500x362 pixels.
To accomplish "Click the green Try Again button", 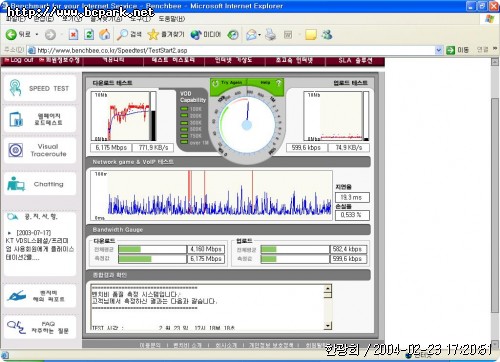I will pyautogui.click(x=228, y=83).
